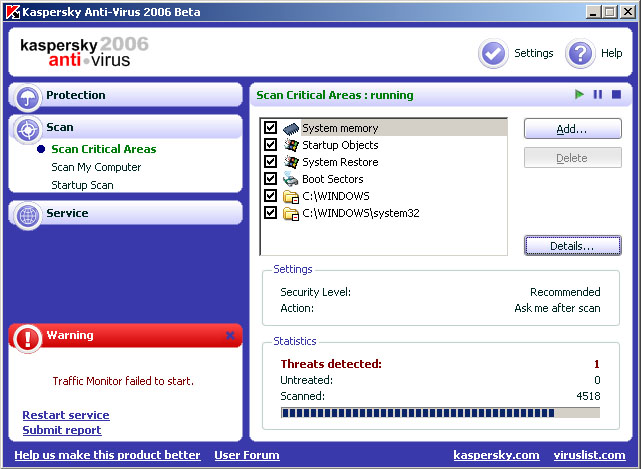Open Help us make this product better

pos(107,455)
